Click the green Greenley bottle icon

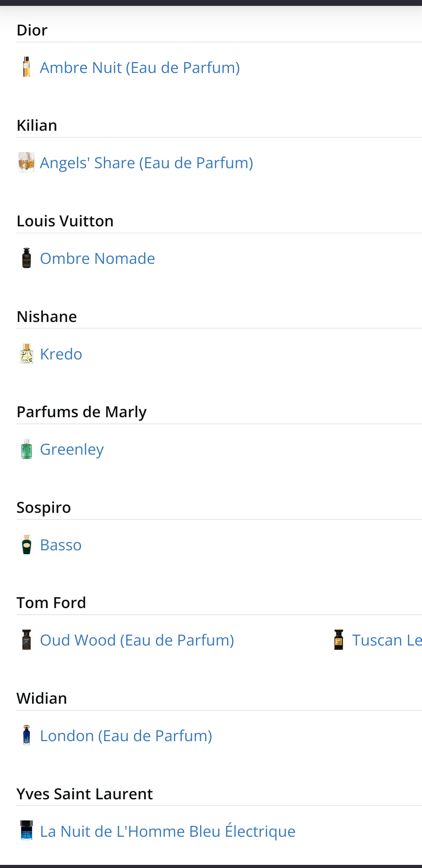(x=27, y=449)
